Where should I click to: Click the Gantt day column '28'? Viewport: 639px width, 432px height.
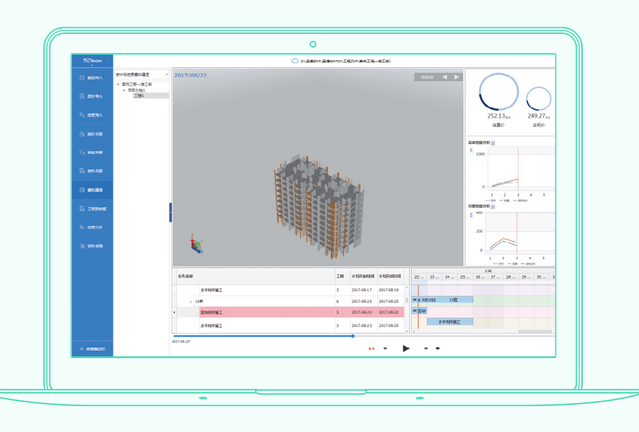coord(511,277)
